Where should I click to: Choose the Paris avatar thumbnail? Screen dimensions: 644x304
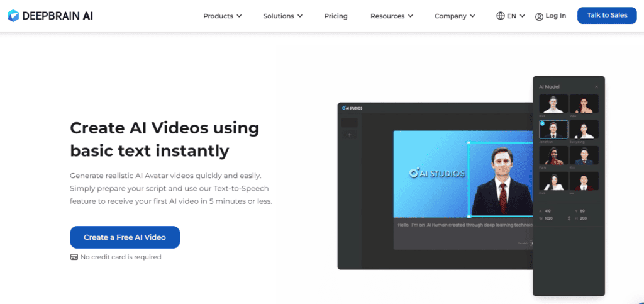pos(553,155)
